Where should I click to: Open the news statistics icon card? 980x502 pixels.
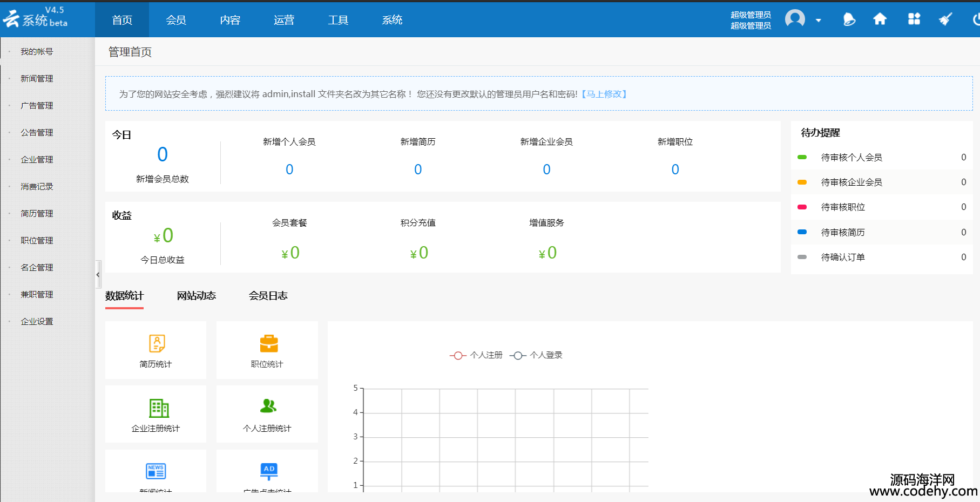[156, 471]
